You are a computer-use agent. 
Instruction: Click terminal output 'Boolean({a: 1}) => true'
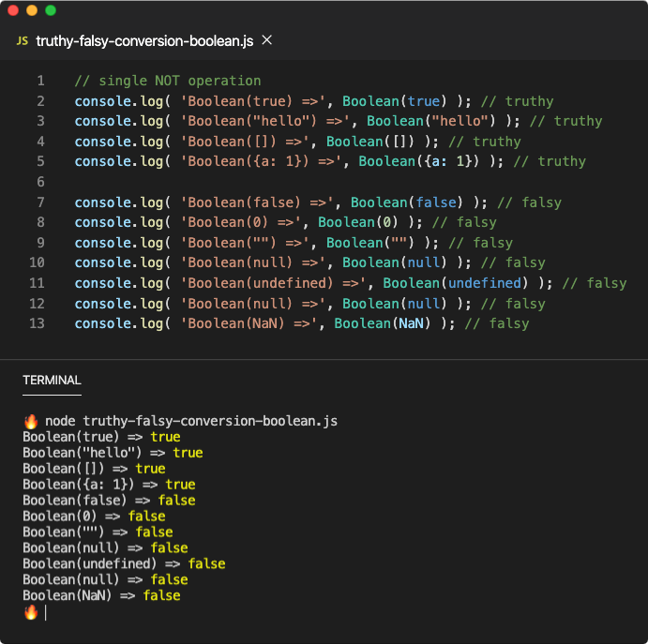pos(109,485)
